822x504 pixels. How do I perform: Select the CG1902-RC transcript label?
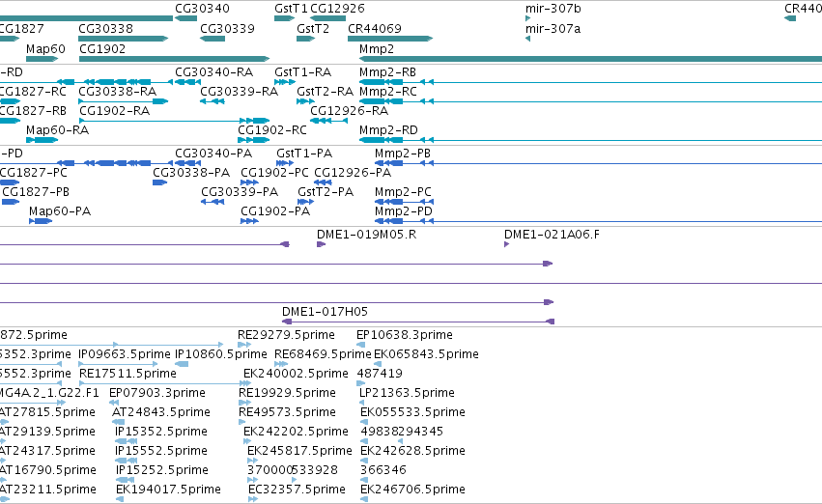point(272,130)
